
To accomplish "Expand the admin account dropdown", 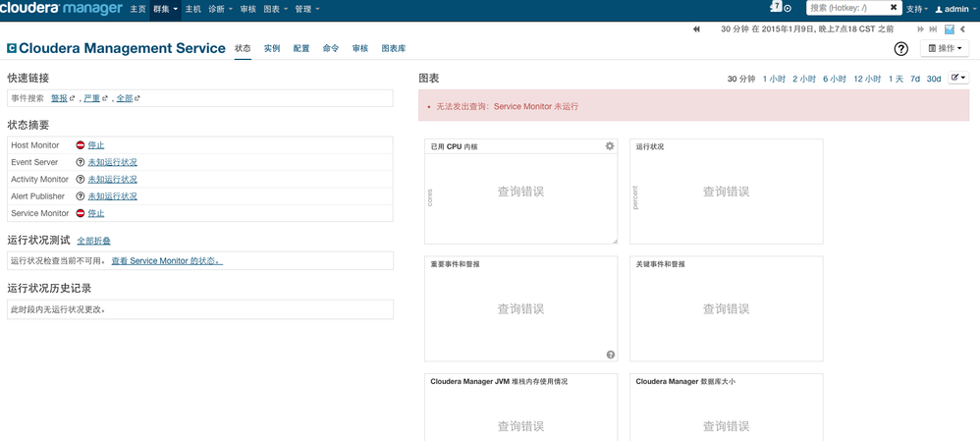I will point(954,10).
